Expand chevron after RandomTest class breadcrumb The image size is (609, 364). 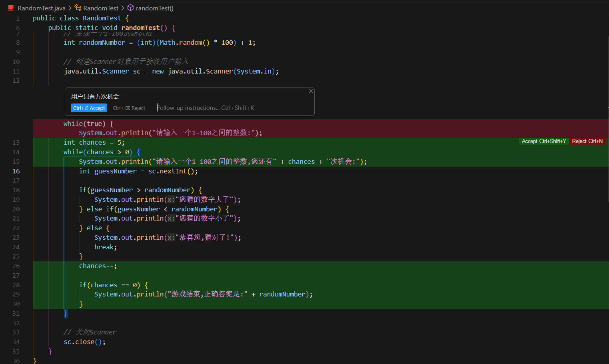123,8
